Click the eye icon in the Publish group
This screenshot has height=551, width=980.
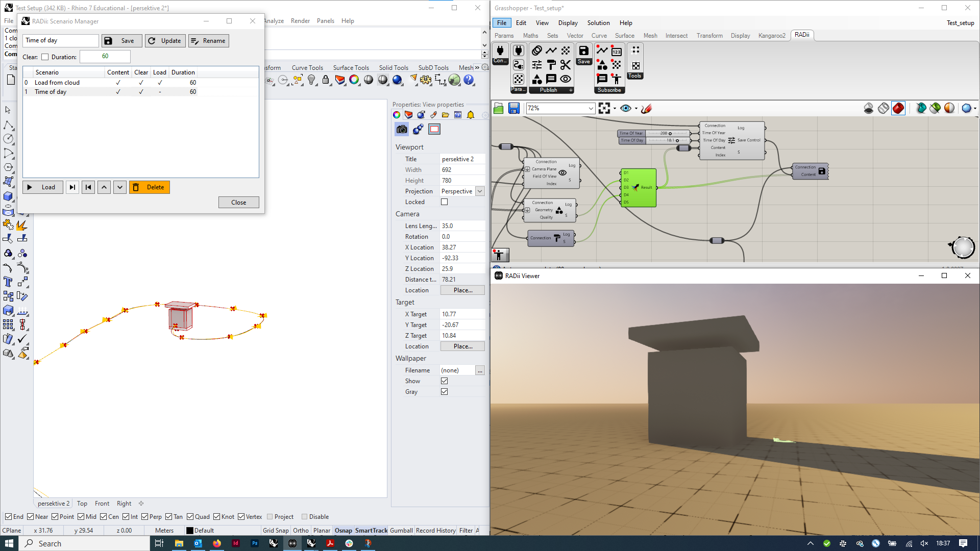(x=566, y=79)
